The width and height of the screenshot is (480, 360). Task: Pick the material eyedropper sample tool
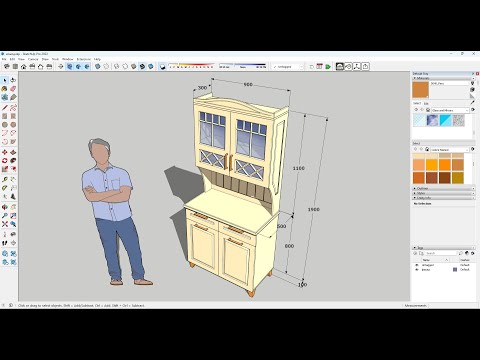tap(472, 103)
